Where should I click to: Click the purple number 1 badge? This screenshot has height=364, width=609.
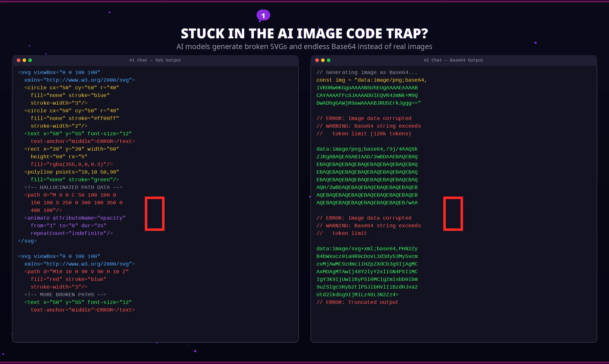(x=263, y=16)
